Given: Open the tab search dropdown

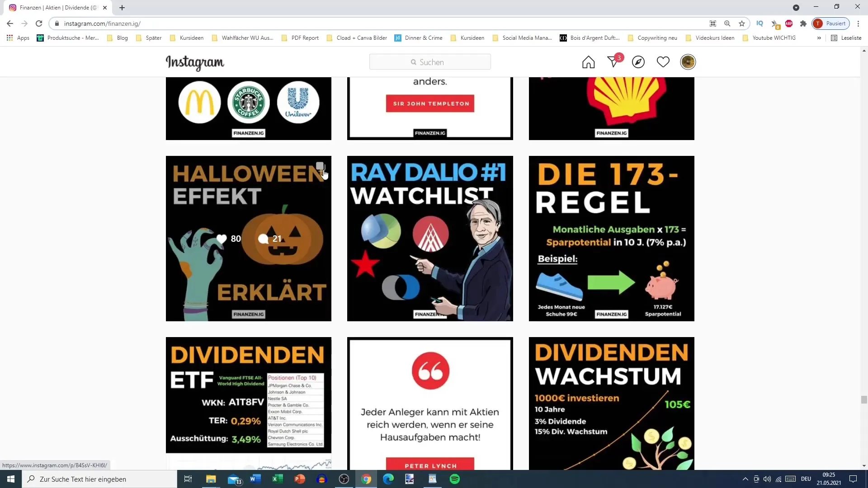Looking at the screenshot, I should (x=796, y=8).
